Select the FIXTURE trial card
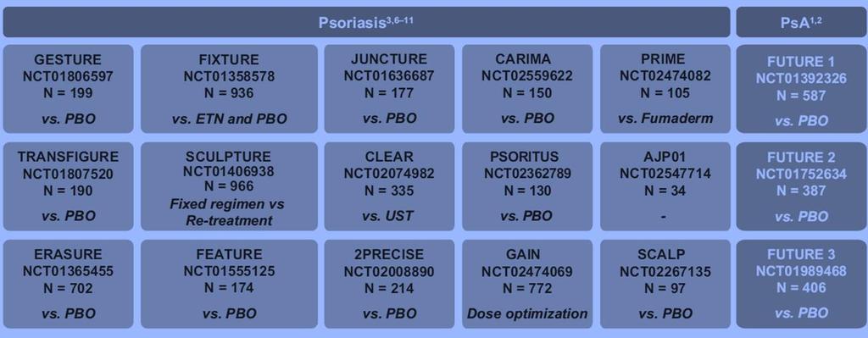 click(x=229, y=88)
